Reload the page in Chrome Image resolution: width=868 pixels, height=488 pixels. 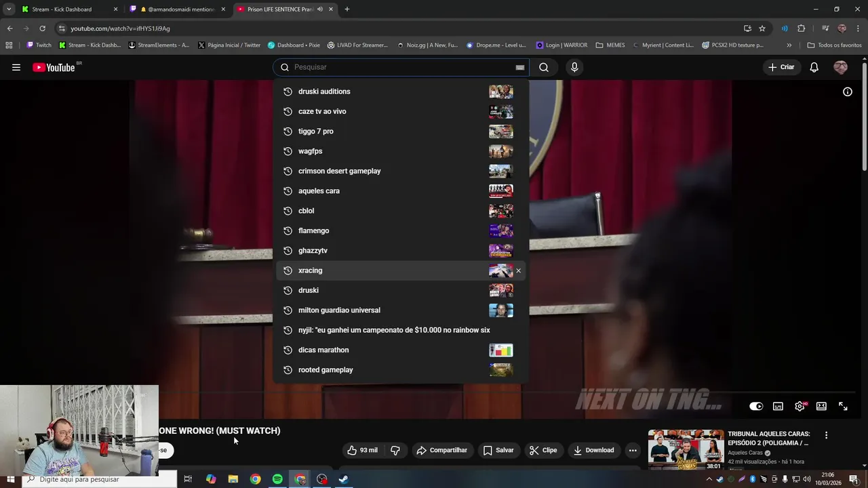click(x=42, y=28)
